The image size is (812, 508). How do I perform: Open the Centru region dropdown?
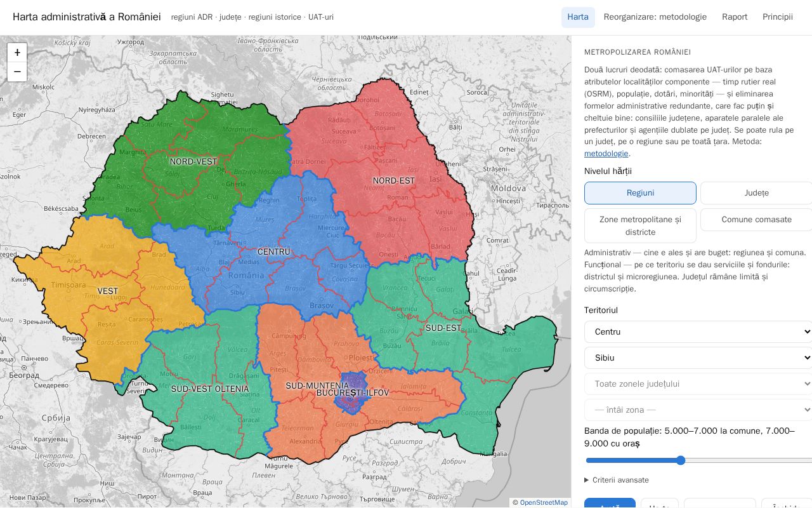698,331
